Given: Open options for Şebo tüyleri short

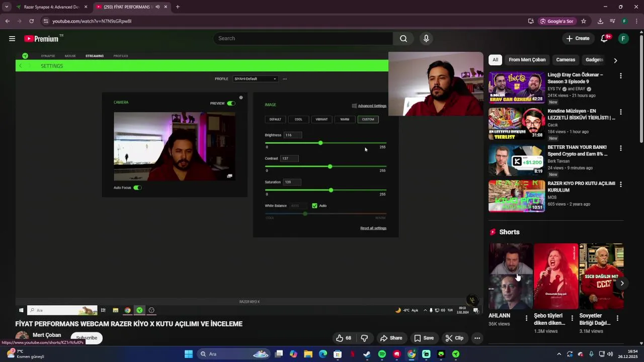Looking at the screenshot, I should pos(572,318).
